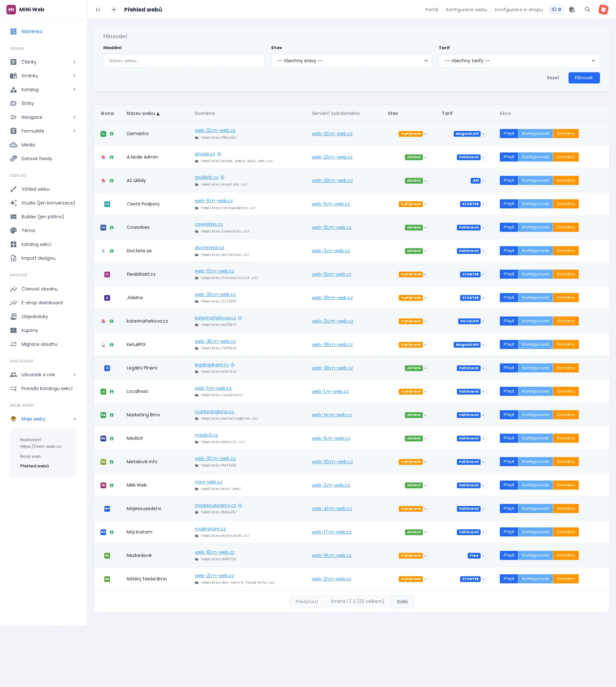Click the Štítky tag icon

[13, 103]
